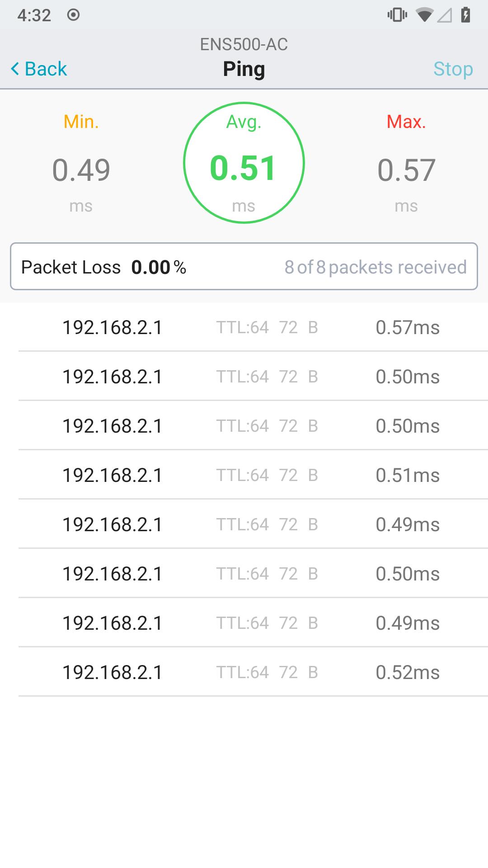Tap the Back chevron arrow icon
The height and width of the screenshot is (868, 488).
click(15, 69)
